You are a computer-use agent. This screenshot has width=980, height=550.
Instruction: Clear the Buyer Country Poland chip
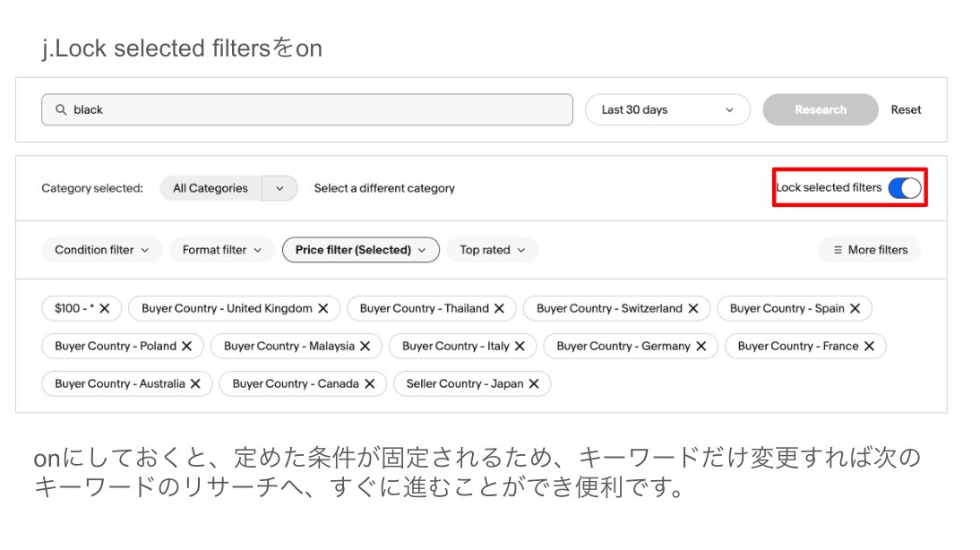tap(187, 346)
